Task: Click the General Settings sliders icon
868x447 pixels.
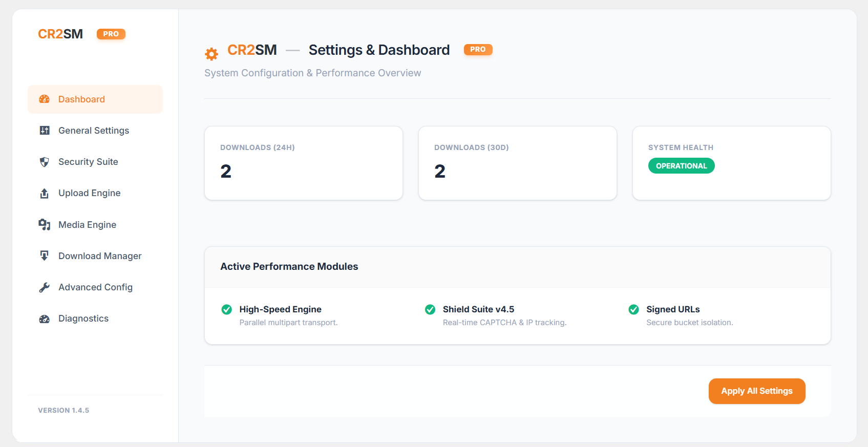Action: click(45, 131)
